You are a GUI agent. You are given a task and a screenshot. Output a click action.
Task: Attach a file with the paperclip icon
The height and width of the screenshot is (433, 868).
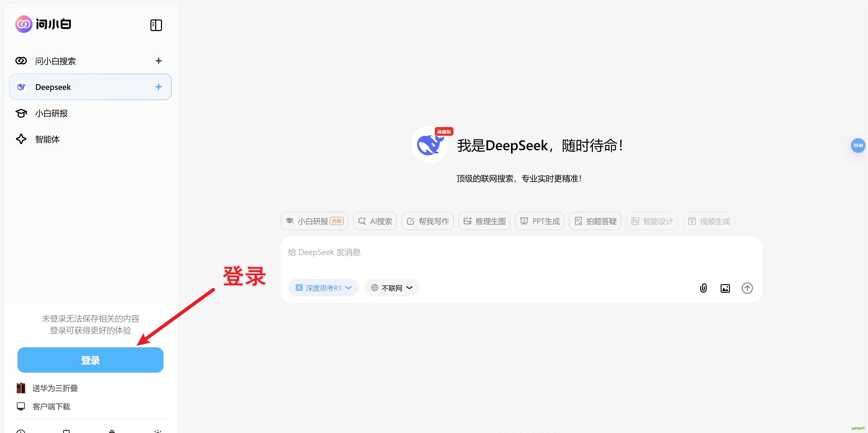tap(703, 288)
